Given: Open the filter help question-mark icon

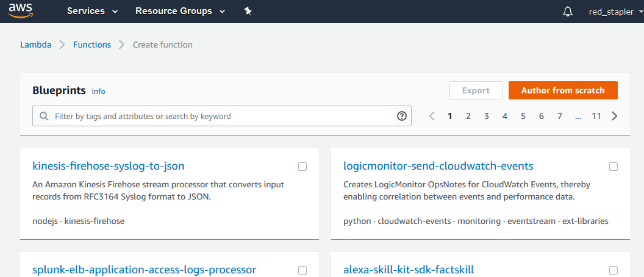Looking at the screenshot, I should [x=402, y=117].
